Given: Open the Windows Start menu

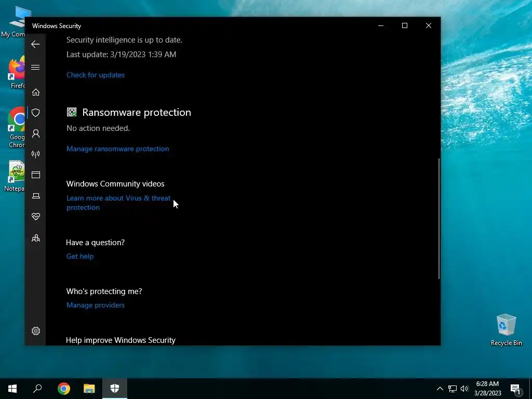Looking at the screenshot, I should [12, 389].
